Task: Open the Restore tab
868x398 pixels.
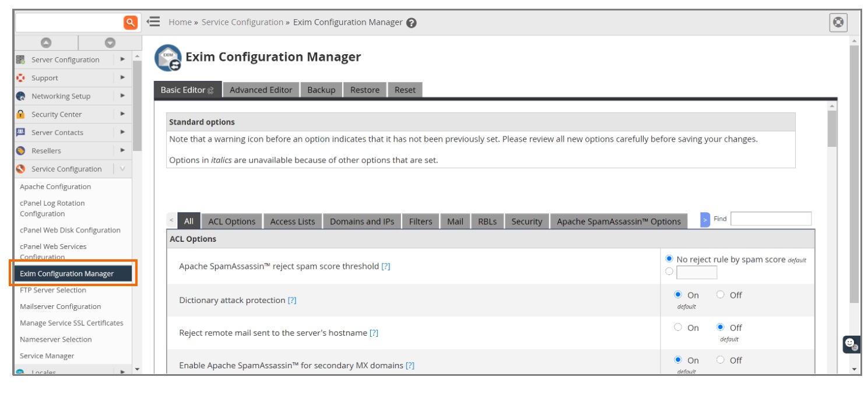Action: 365,90
